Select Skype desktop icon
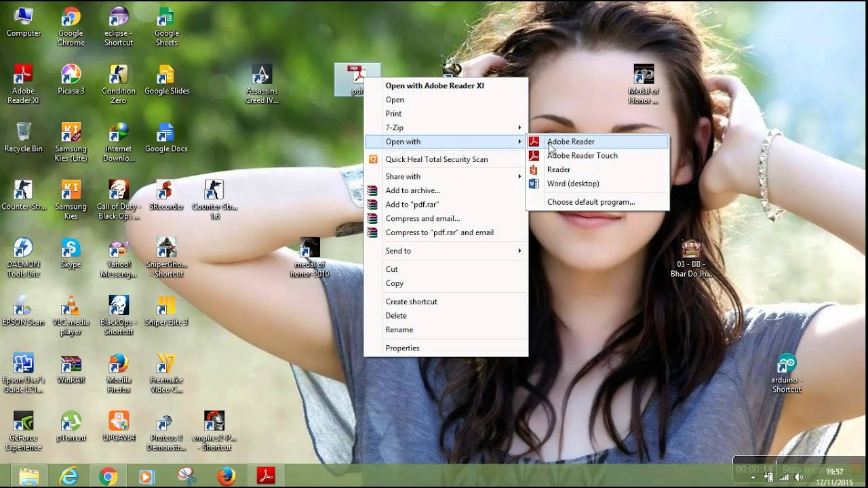 point(71,253)
